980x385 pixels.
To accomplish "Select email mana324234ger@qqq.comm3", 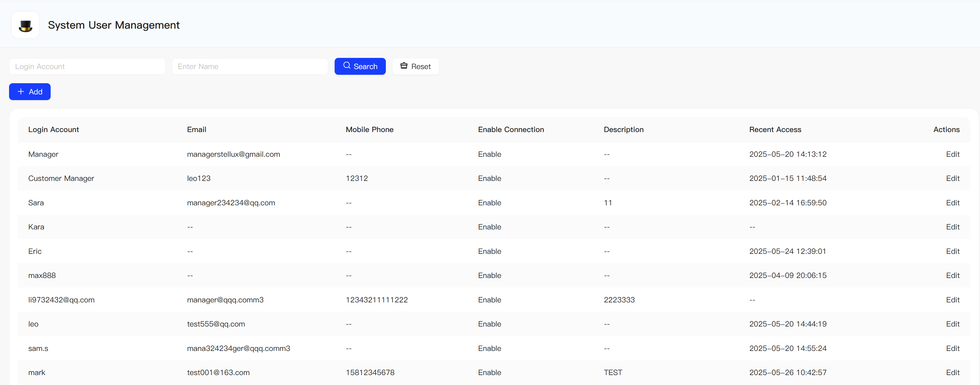I will [238, 348].
